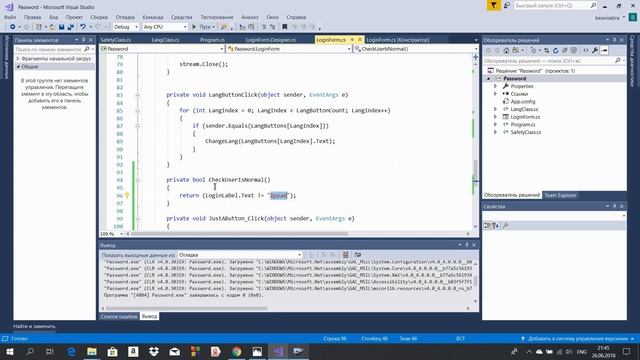
Task: Click the lightbulb quick actions icon
Action: coord(127,196)
